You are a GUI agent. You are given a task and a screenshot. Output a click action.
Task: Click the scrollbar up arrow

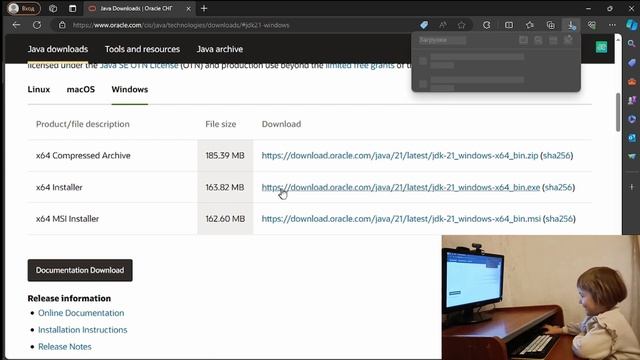[x=618, y=39]
